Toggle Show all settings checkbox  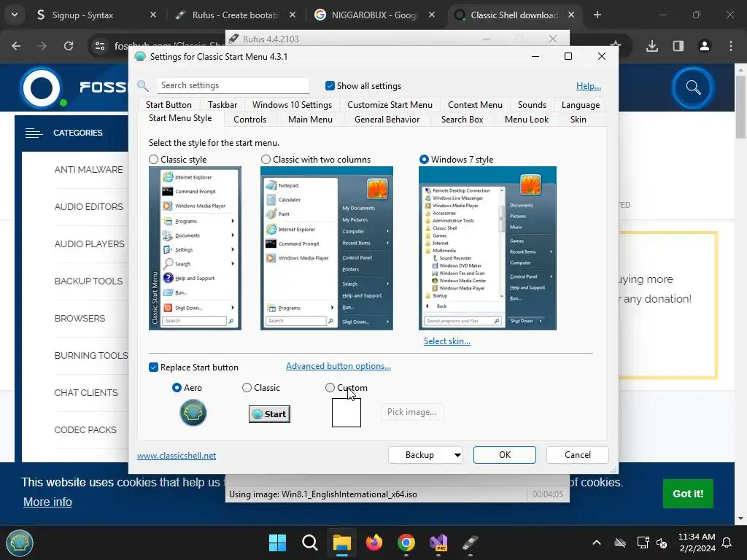click(x=330, y=86)
